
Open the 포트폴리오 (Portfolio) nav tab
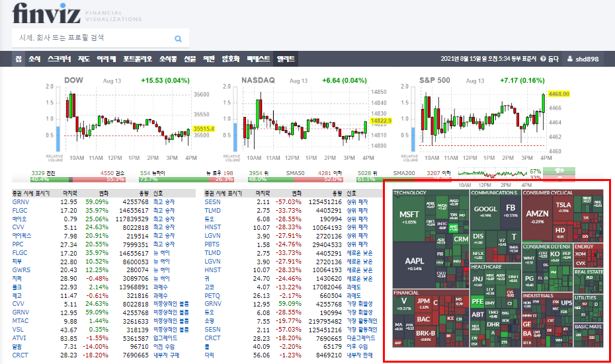[x=138, y=59]
